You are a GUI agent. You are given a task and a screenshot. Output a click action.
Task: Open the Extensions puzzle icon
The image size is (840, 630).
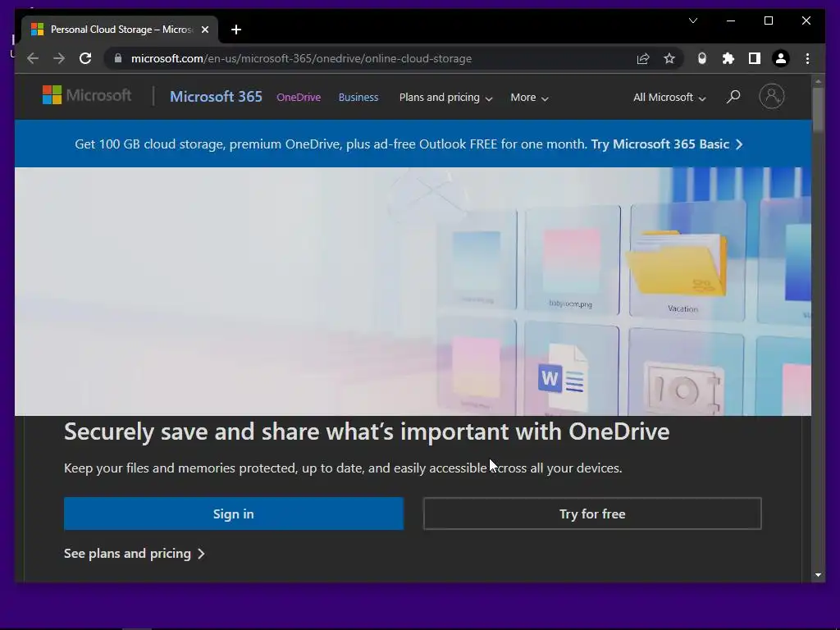click(x=728, y=58)
